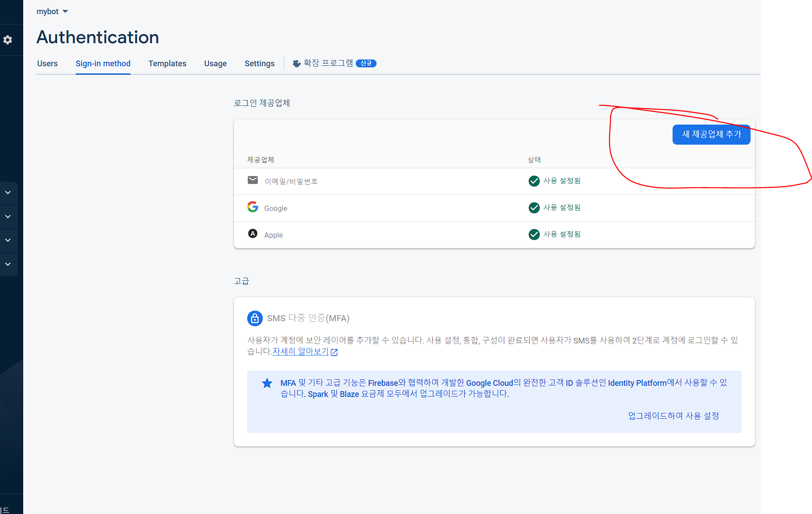Viewport: 812px width, 514px height.
Task: Open the Templates tab
Action: click(x=167, y=64)
